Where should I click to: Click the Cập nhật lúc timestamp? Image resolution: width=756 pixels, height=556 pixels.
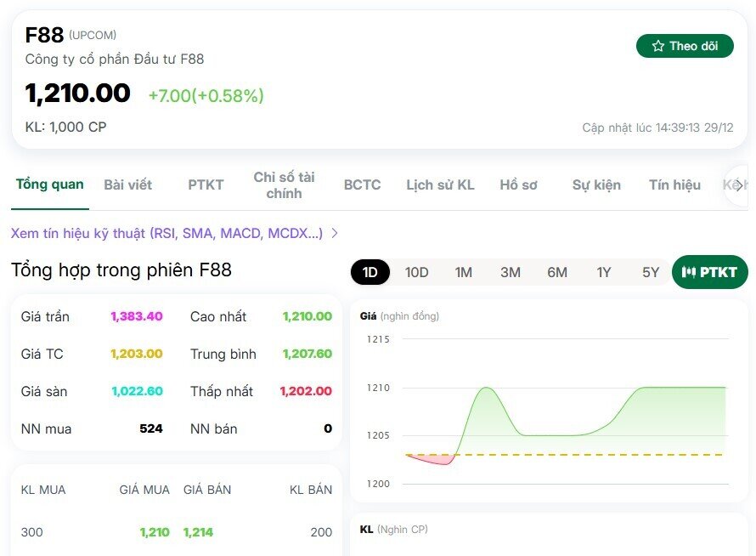point(657,128)
